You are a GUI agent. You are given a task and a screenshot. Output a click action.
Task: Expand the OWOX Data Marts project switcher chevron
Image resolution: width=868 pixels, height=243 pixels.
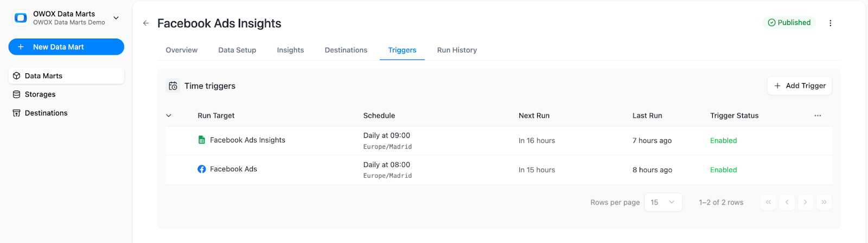coord(116,18)
